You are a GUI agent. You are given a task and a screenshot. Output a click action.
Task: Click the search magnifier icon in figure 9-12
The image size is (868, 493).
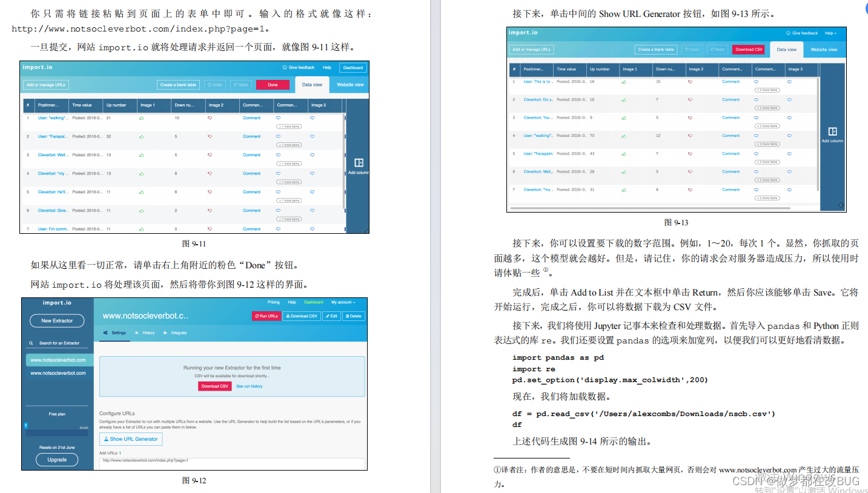pyautogui.click(x=31, y=343)
